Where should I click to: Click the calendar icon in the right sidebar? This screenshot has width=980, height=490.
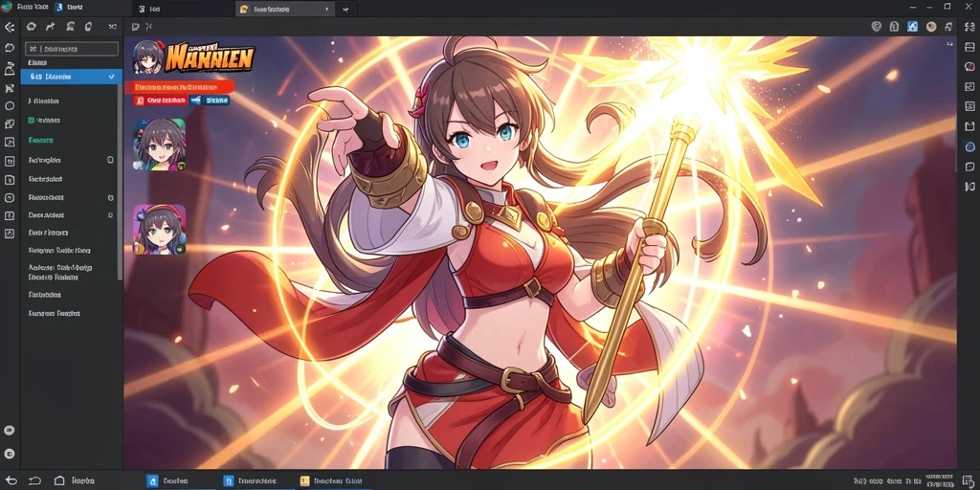point(969,47)
